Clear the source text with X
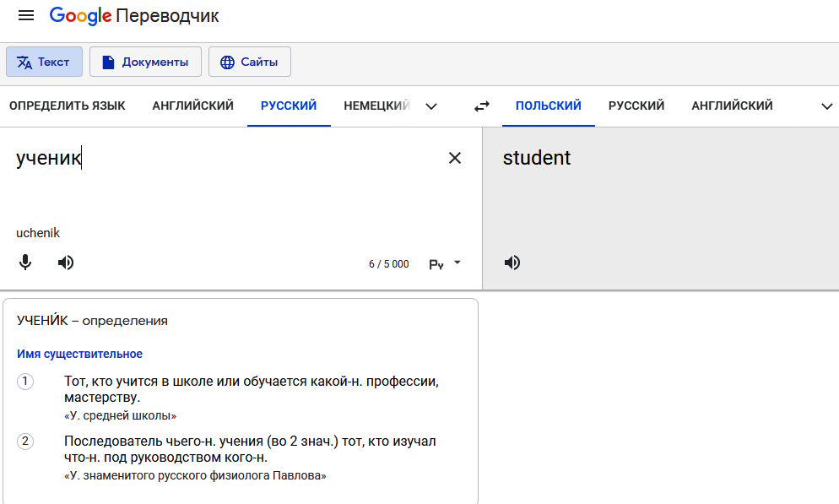The width and height of the screenshot is (839, 504). [455, 158]
